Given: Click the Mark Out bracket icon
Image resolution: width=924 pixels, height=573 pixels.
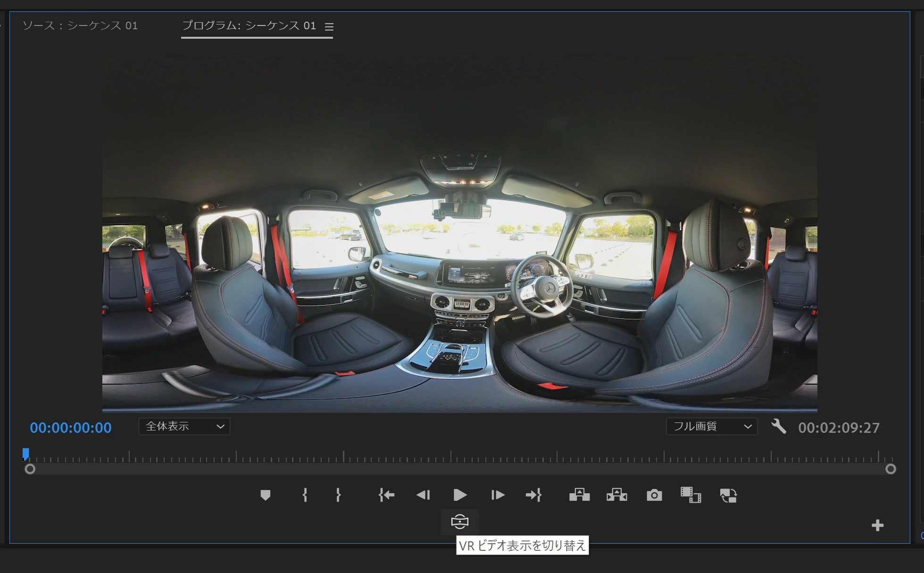Looking at the screenshot, I should (338, 495).
